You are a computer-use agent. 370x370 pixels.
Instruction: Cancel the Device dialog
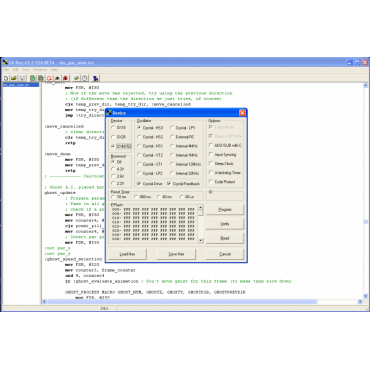tap(225, 254)
